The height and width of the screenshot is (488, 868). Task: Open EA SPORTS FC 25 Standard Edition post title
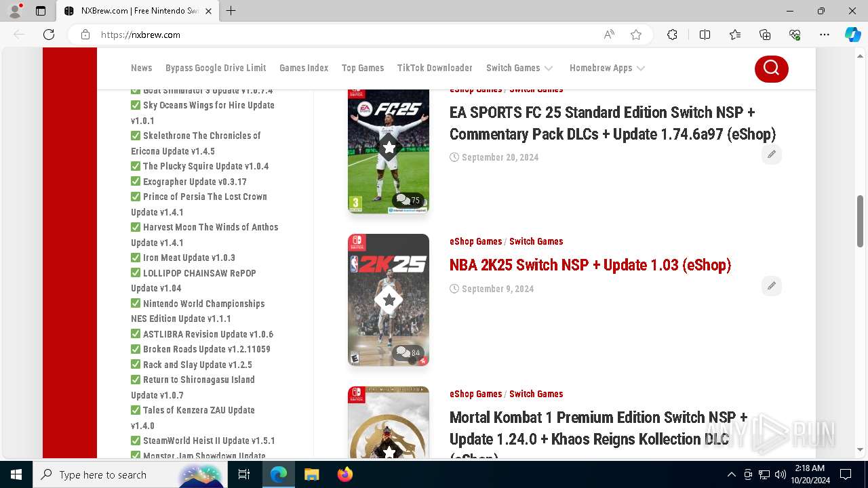click(612, 123)
